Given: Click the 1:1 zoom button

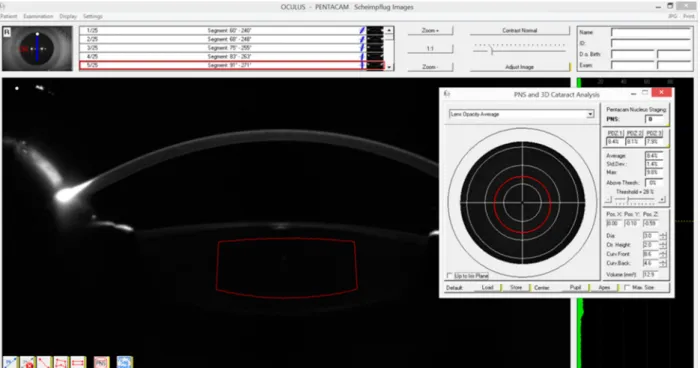Looking at the screenshot, I should 430,49.
